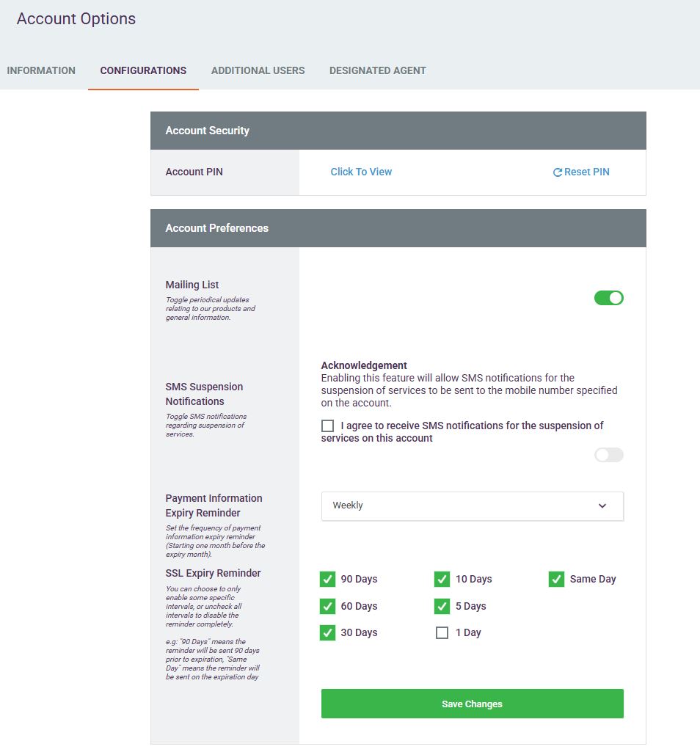The image size is (700, 752).
Task: Select the CONFIGURATIONS tab
Action: pos(143,71)
